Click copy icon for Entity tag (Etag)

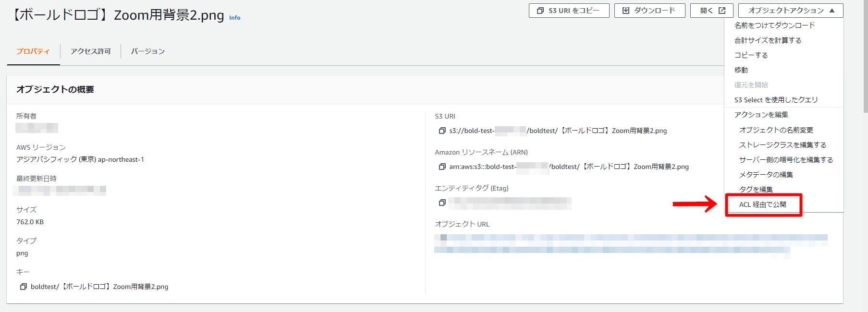coord(442,203)
